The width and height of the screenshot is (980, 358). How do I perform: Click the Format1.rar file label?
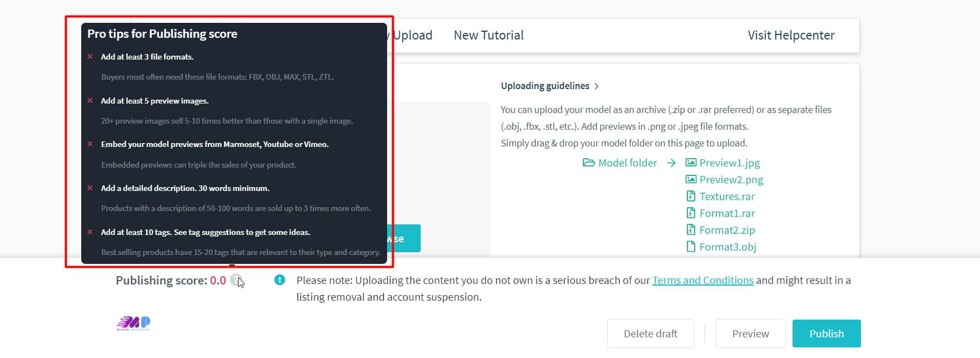tap(727, 213)
